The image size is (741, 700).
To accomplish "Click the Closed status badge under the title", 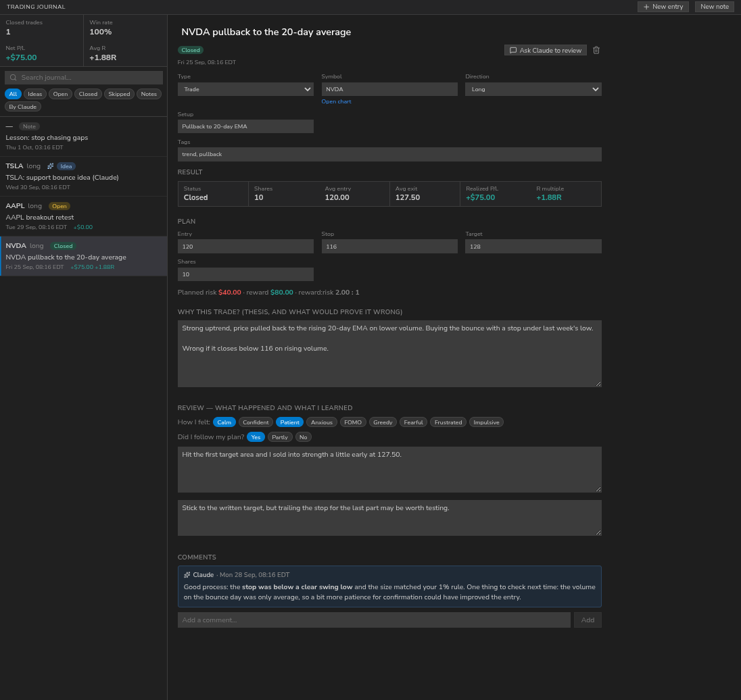I will [191, 50].
